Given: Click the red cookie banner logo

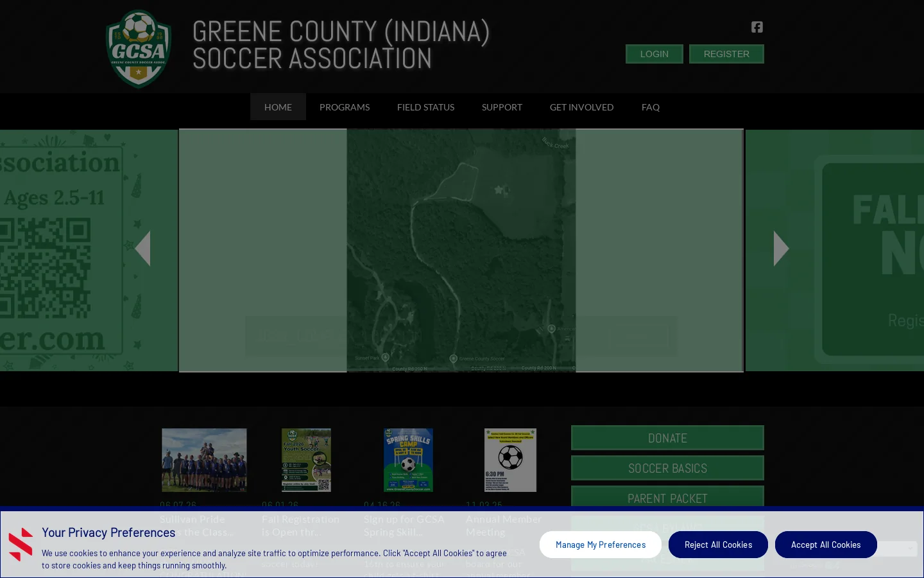Looking at the screenshot, I should [21, 545].
